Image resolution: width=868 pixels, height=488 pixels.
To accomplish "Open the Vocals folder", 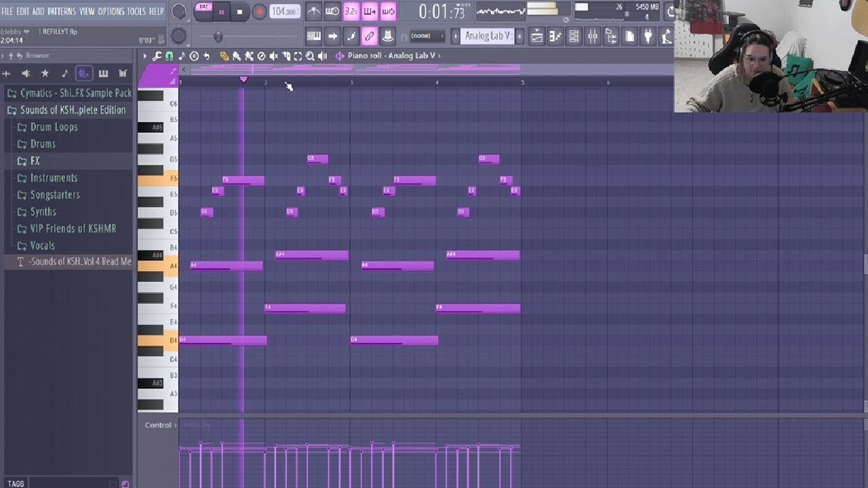I will tap(42, 245).
